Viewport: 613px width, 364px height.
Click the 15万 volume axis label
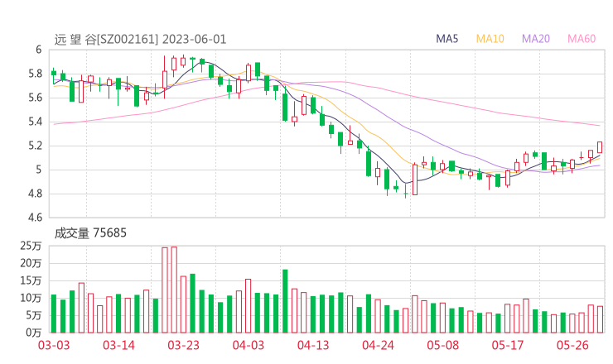[x=31, y=280]
